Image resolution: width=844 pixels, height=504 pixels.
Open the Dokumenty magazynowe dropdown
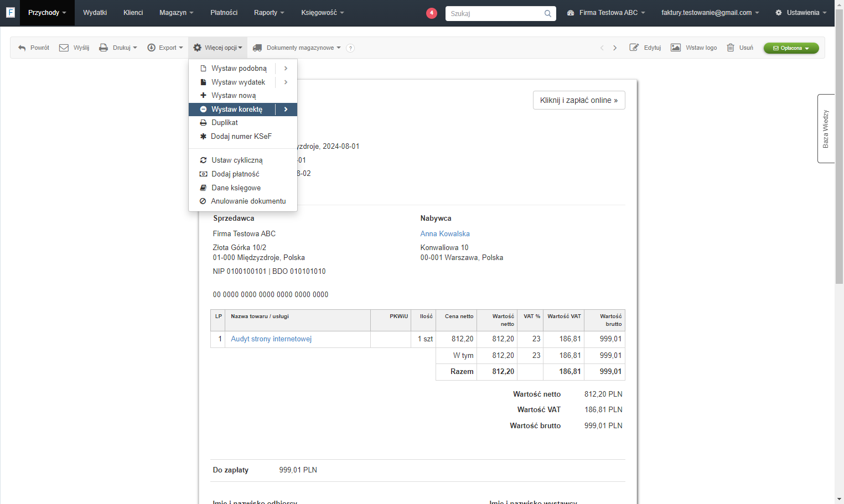pos(297,48)
